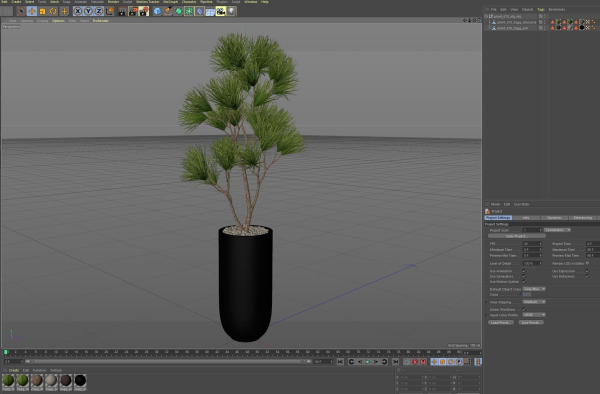Add a Cube primitive object
The height and width of the screenshot is (394, 600).
[157, 11]
